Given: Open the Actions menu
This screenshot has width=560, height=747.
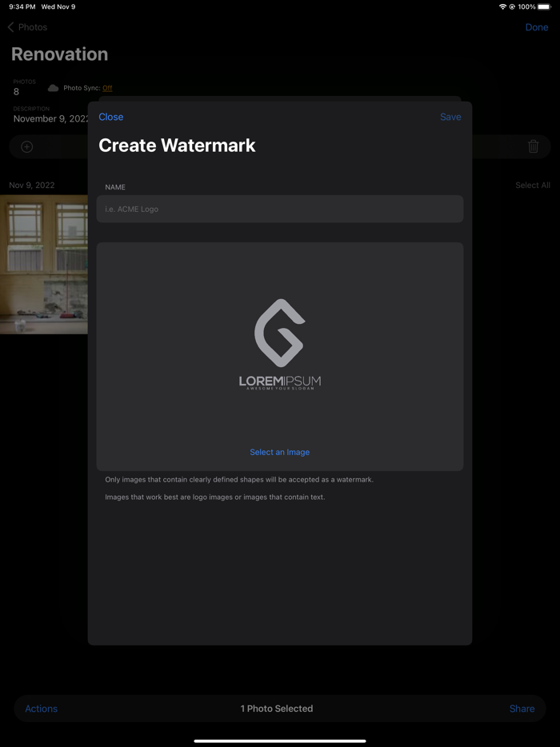Looking at the screenshot, I should click(x=41, y=709).
